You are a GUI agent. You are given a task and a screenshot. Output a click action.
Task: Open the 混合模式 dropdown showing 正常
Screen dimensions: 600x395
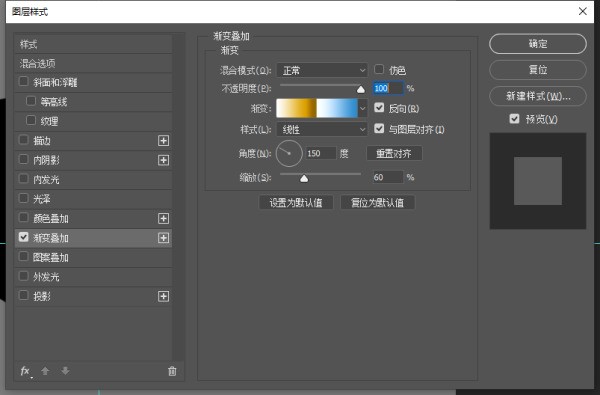(x=322, y=70)
